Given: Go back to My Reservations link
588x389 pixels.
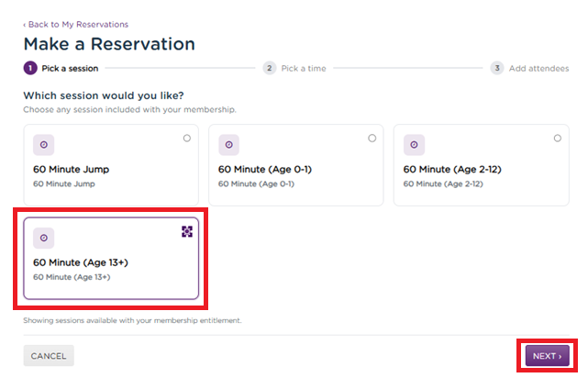Looking at the screenshot, I should [76, 25].
